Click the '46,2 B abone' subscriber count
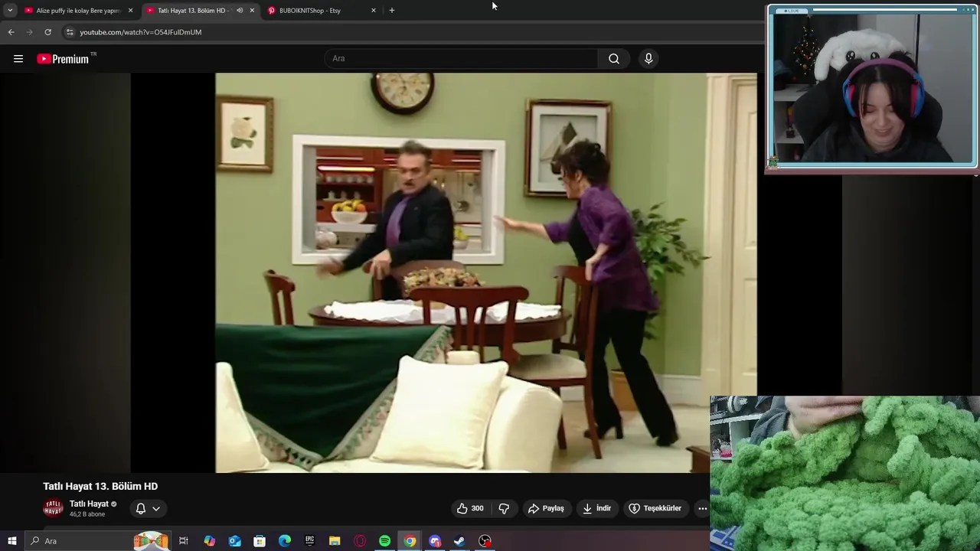The height and width of the screenshot is (551, 980). click(x=87, y=514)
